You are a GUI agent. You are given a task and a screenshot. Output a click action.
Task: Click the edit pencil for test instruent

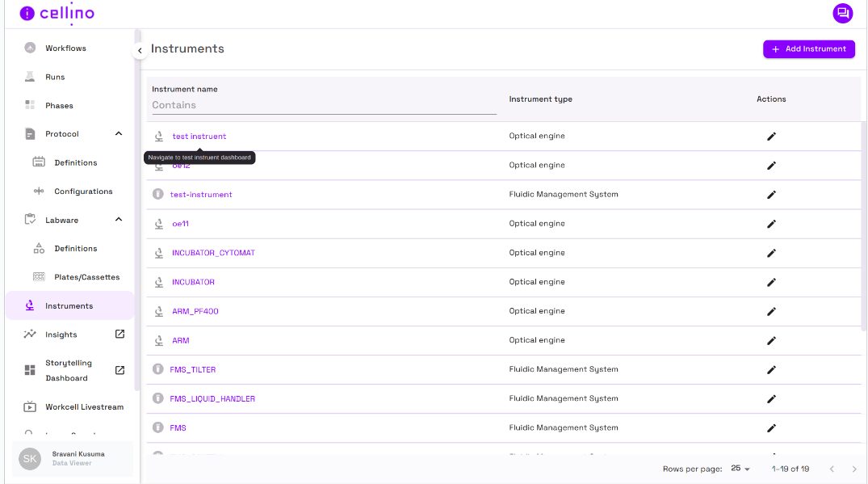(770, 137)
